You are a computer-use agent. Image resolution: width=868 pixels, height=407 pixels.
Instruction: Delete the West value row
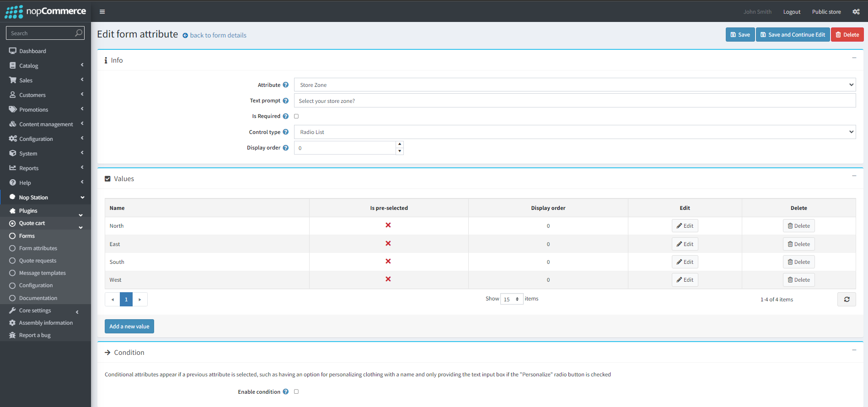coord(798,280)
